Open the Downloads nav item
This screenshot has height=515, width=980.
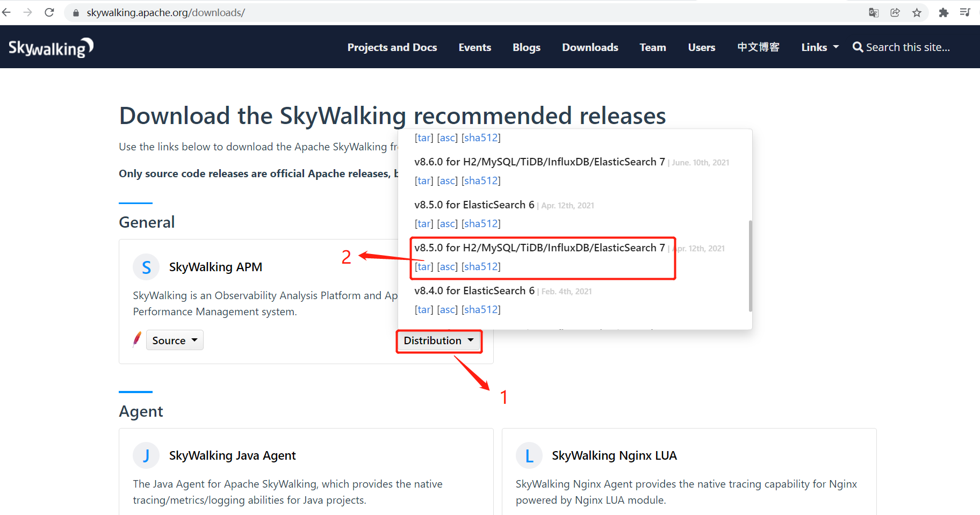590,47
